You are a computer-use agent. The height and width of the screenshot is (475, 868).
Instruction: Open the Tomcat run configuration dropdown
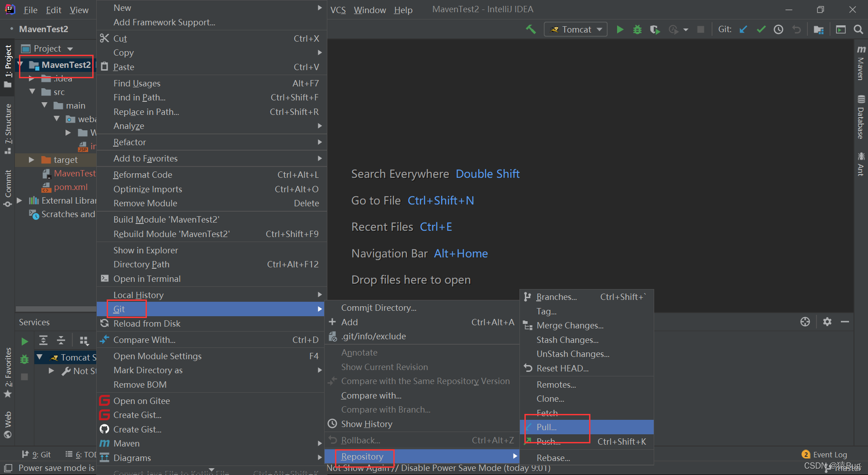coord(576,29)
